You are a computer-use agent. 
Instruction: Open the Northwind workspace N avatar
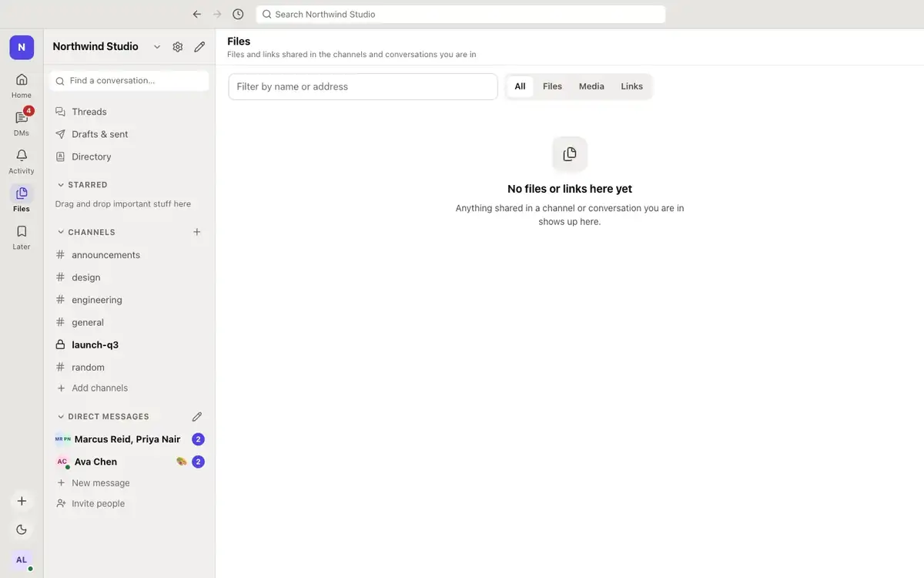[x=22, y=47]
